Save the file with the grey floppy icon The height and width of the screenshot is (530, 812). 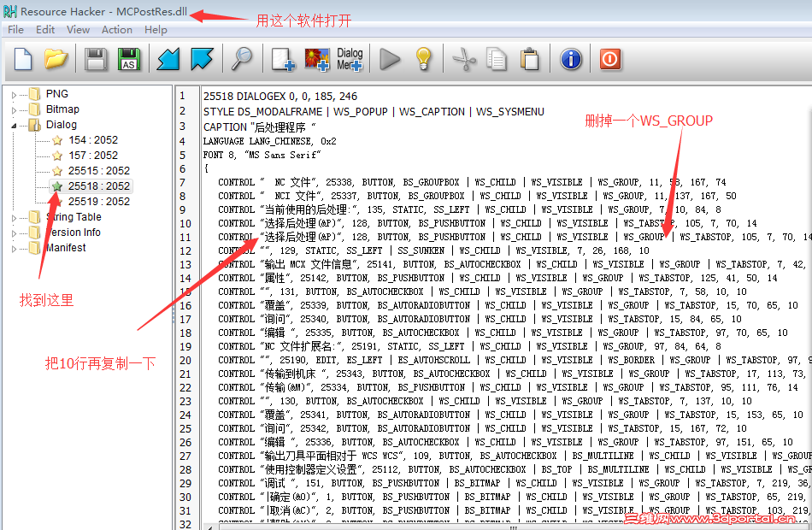click(x=96, y=59)
